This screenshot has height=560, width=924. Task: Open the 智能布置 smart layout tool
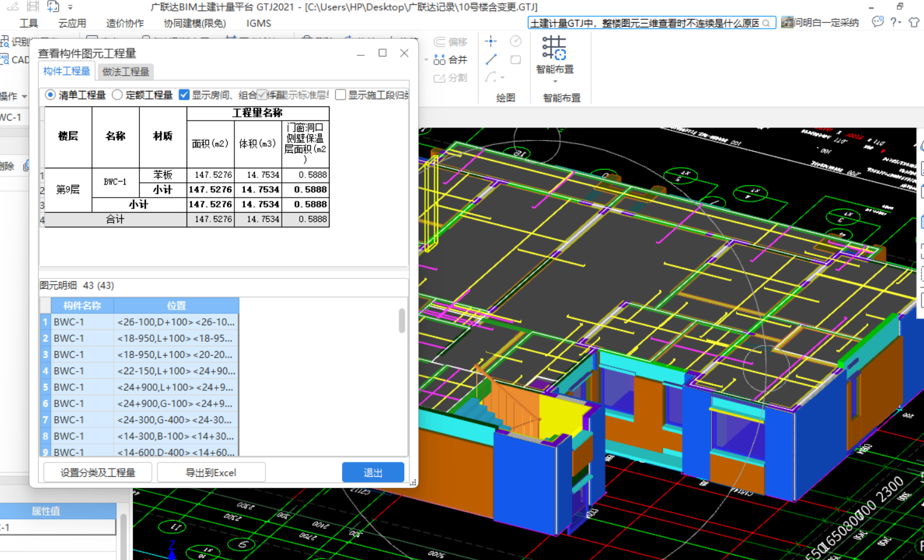pos(555,55)
